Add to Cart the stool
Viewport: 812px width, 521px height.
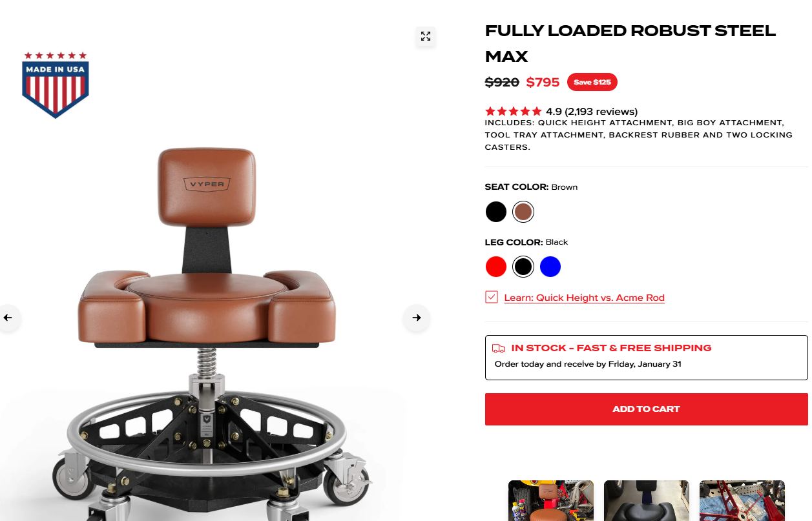(x=646, y=409)
